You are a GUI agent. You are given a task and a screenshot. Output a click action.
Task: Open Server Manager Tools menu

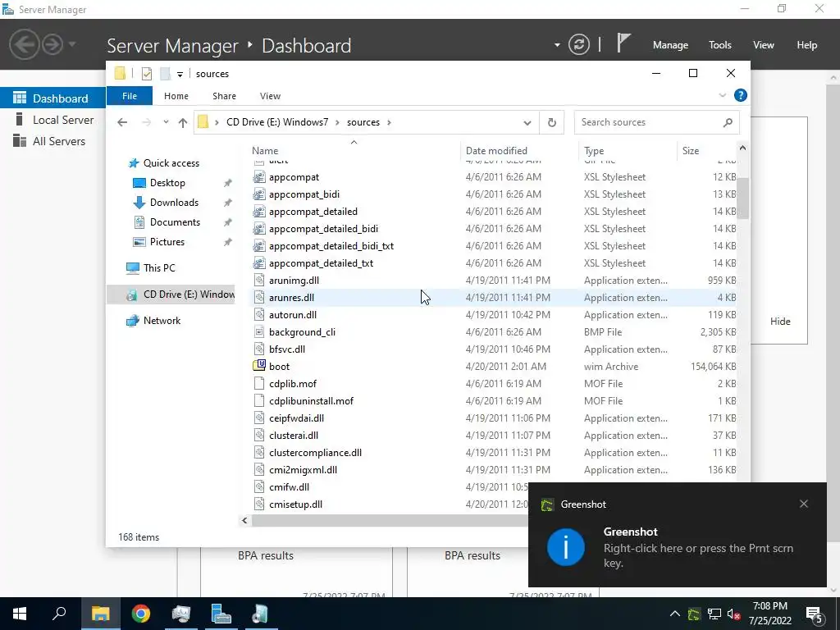719,45
